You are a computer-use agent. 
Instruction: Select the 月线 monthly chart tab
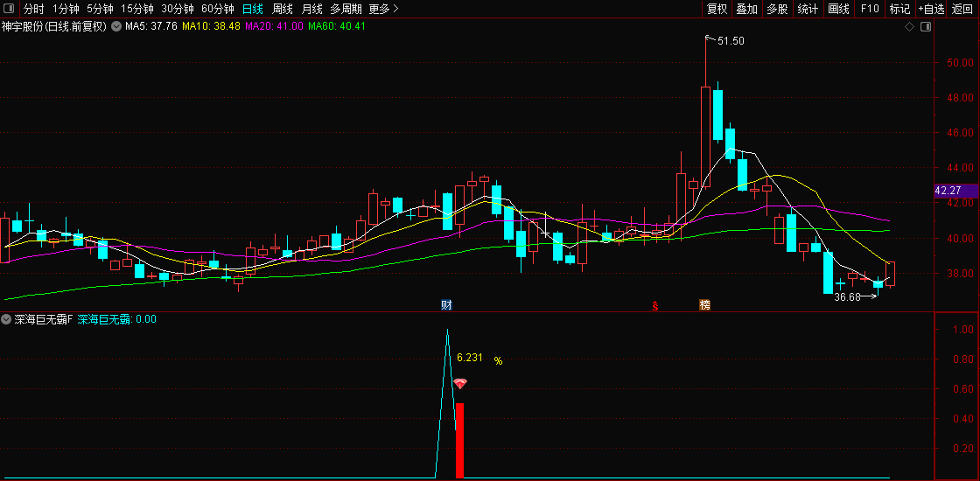click(311, 9)
